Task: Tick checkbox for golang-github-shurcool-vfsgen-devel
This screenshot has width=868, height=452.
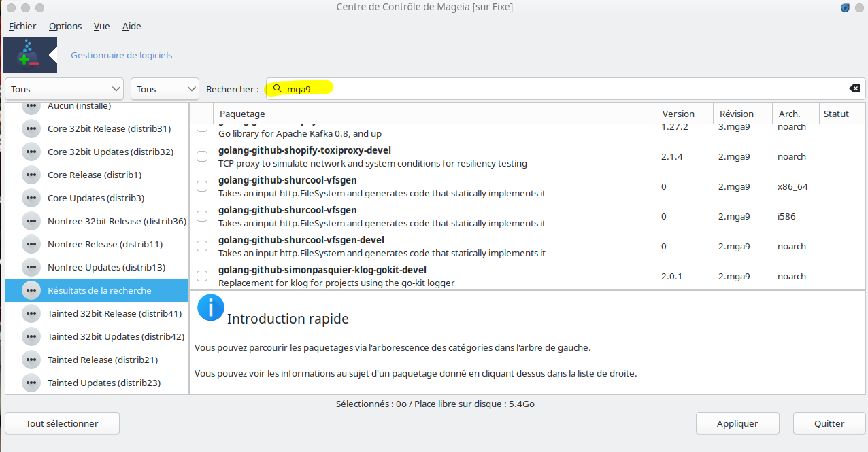Action: 202,246
